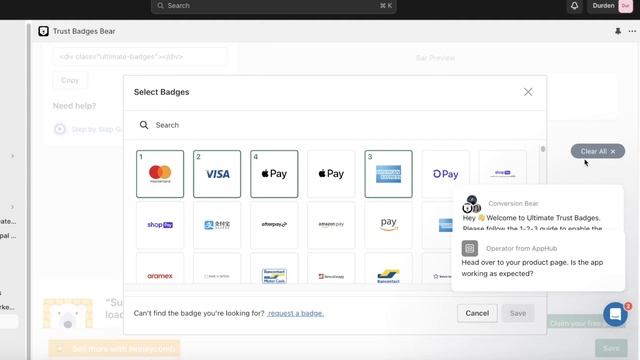640x360 pixels.
Task: Click the Conversion Bear avatar cluster
Action: click(x=471, y=204)
